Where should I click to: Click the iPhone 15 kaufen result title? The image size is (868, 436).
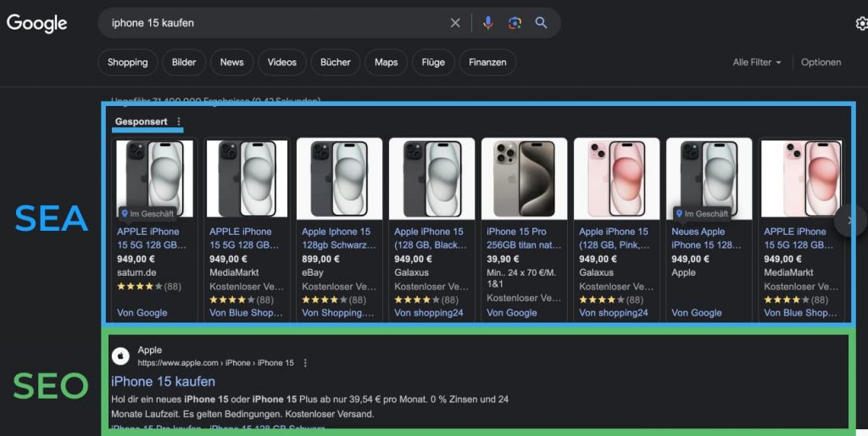(164, 381)
